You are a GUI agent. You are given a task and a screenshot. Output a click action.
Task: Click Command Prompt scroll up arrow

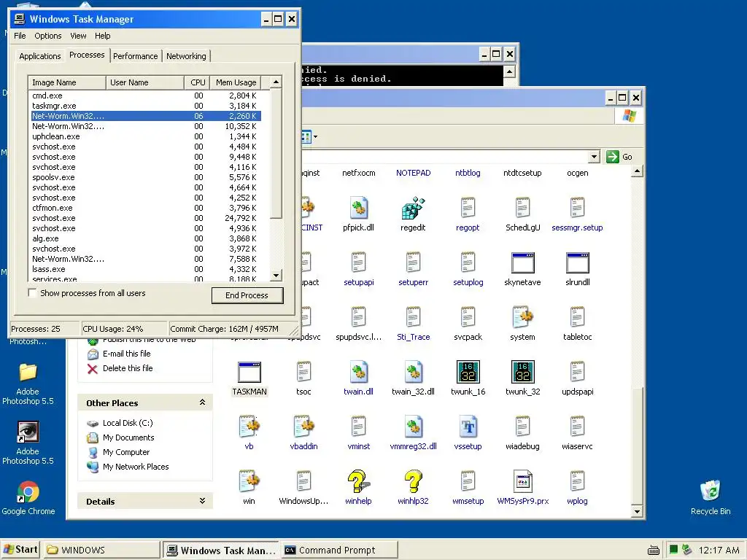(x=509, y=71)
